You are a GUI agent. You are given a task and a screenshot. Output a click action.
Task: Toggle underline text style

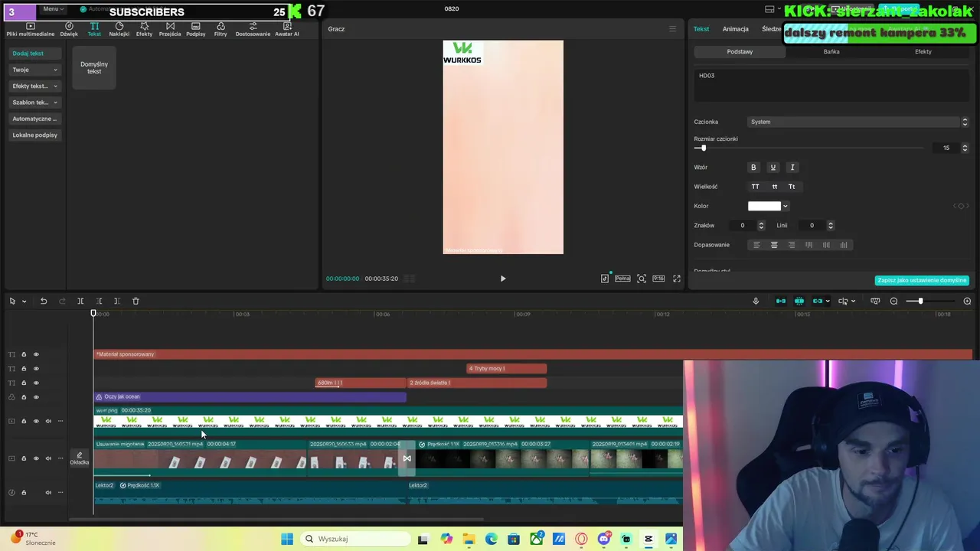773,167
